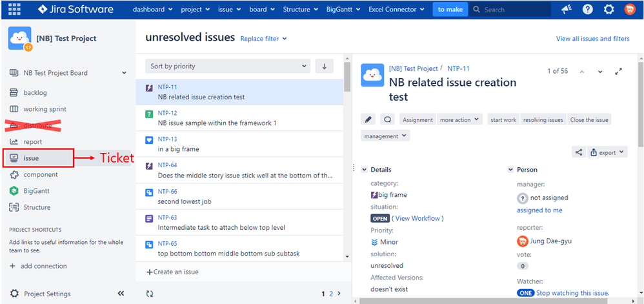Click in the Search field
The height and width of the screenshot is (304, 644).
510,9
